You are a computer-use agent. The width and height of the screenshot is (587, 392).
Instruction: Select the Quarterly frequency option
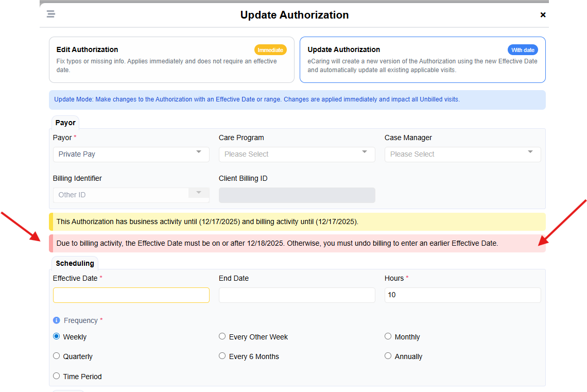tap(57, 356)
